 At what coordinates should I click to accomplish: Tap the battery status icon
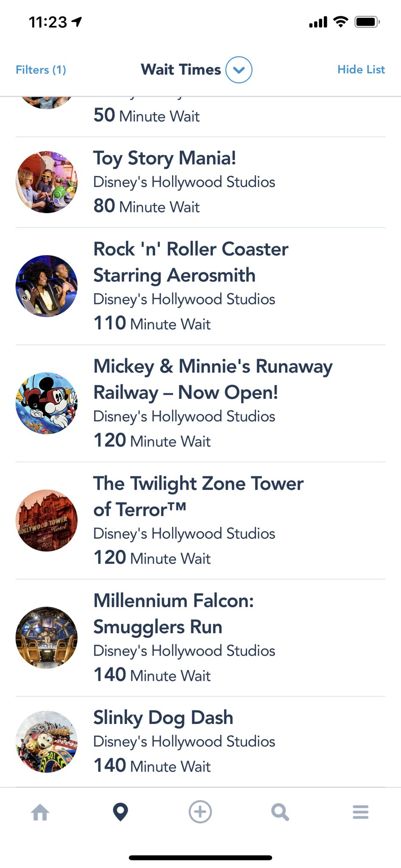click(367, 22)
